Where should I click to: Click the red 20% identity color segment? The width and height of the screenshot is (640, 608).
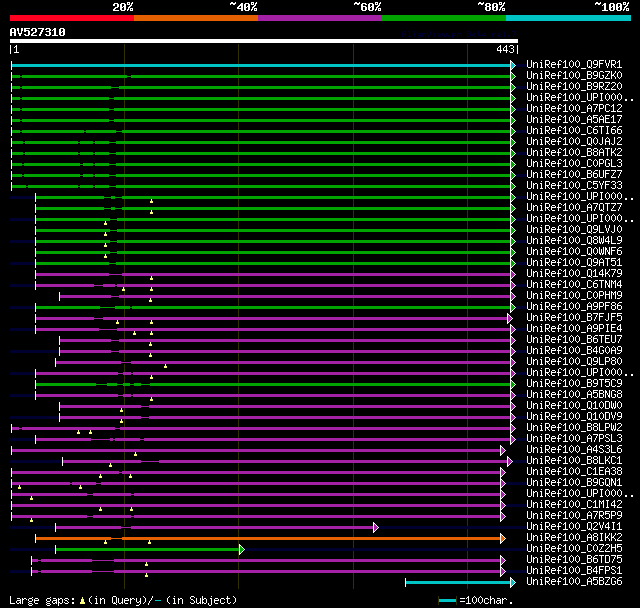(72, 18)
